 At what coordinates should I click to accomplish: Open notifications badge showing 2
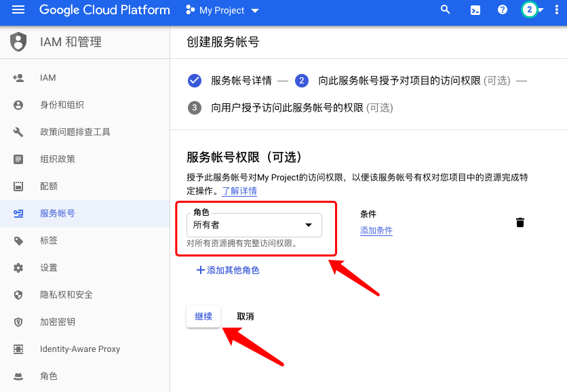(530, 9)
